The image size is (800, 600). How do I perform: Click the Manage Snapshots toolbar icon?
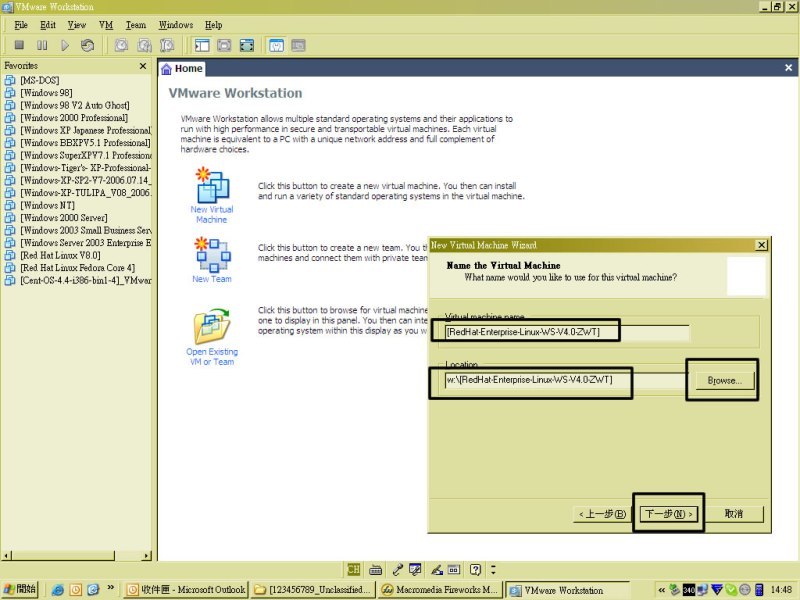point(167,45)
